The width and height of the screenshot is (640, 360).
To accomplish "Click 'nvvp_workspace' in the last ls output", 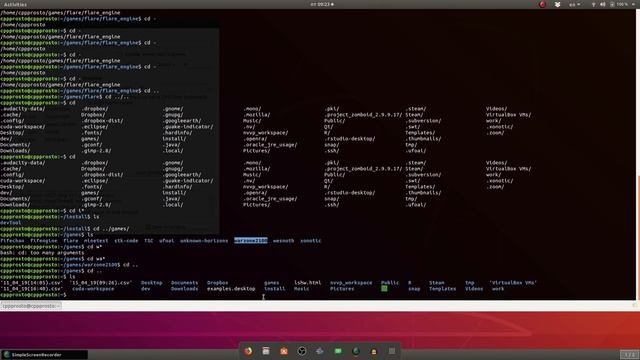I will tap(351, 283).
